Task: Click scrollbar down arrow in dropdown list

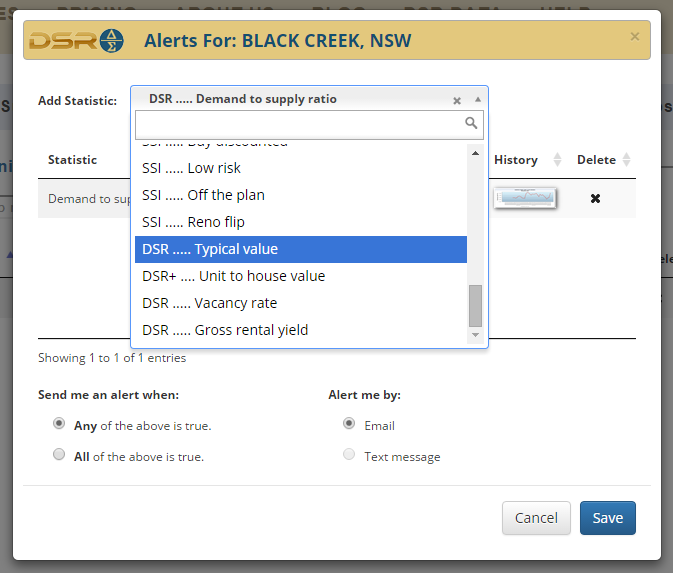Action: 475,335
